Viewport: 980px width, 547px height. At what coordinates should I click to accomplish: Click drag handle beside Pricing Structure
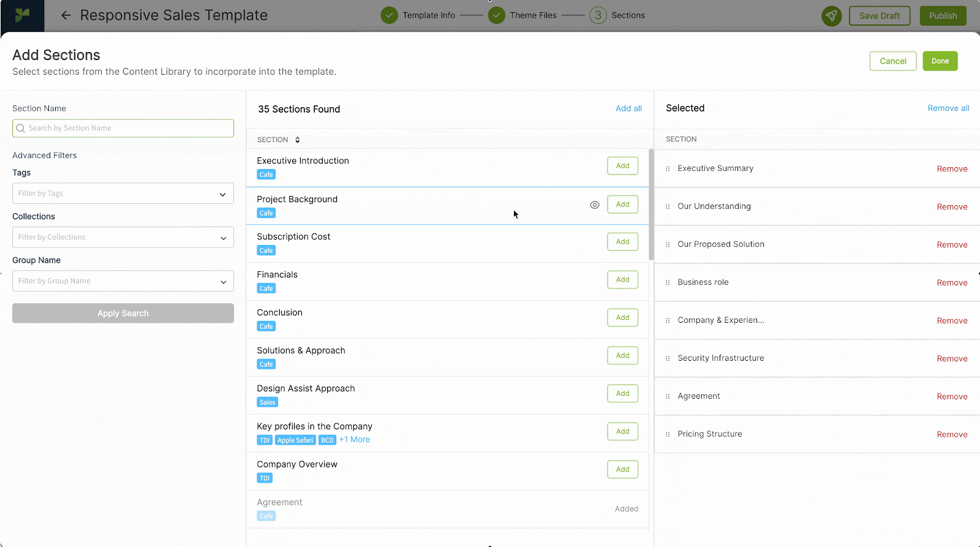[668, 434]
